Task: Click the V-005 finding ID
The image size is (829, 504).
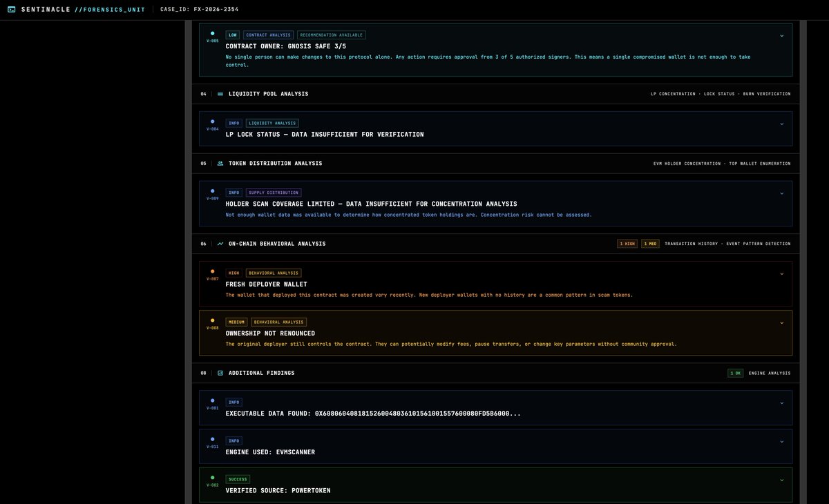Action: pyautogui.click(x=212, y=41)
